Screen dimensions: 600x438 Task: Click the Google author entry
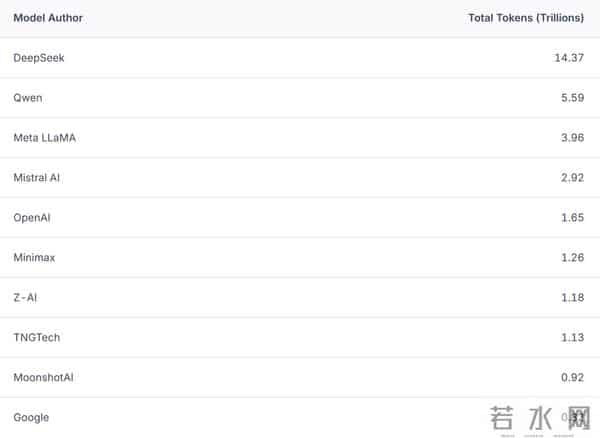click(x=31, y=417)
